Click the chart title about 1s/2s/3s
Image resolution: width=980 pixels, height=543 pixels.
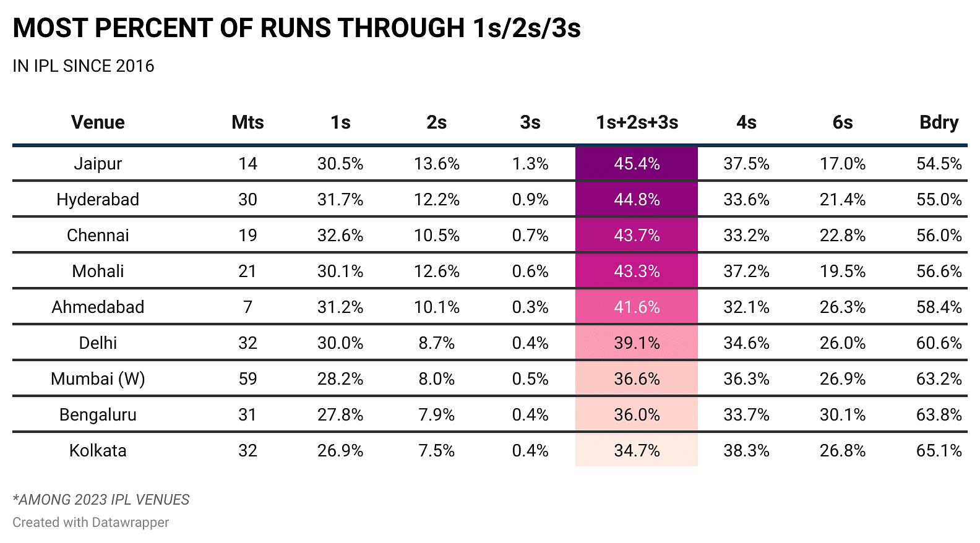296,28
